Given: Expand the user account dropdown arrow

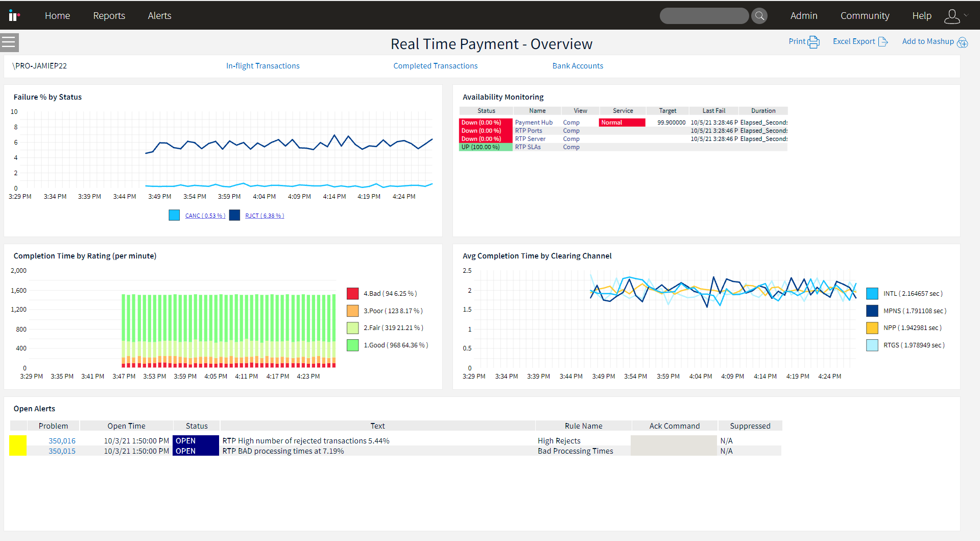Looking at the screenshot, I should pos(965,16).
